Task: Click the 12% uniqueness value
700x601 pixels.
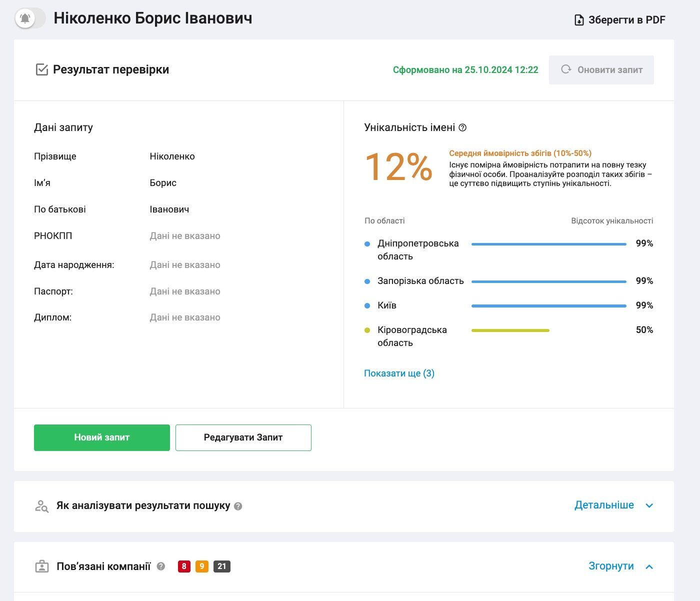Action: [398, 167]
